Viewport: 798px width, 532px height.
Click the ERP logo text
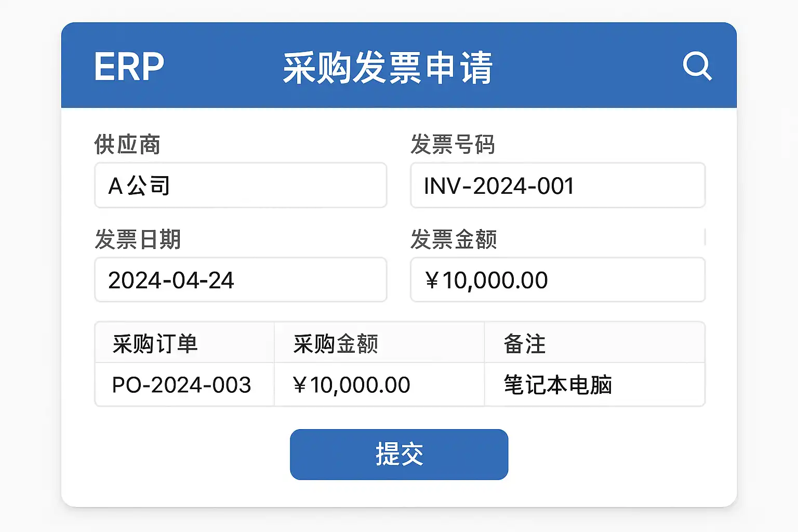point(129,67)
